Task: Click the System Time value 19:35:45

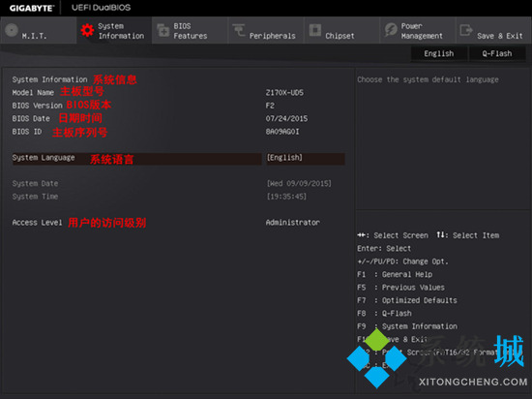Action: pos(286,197)
